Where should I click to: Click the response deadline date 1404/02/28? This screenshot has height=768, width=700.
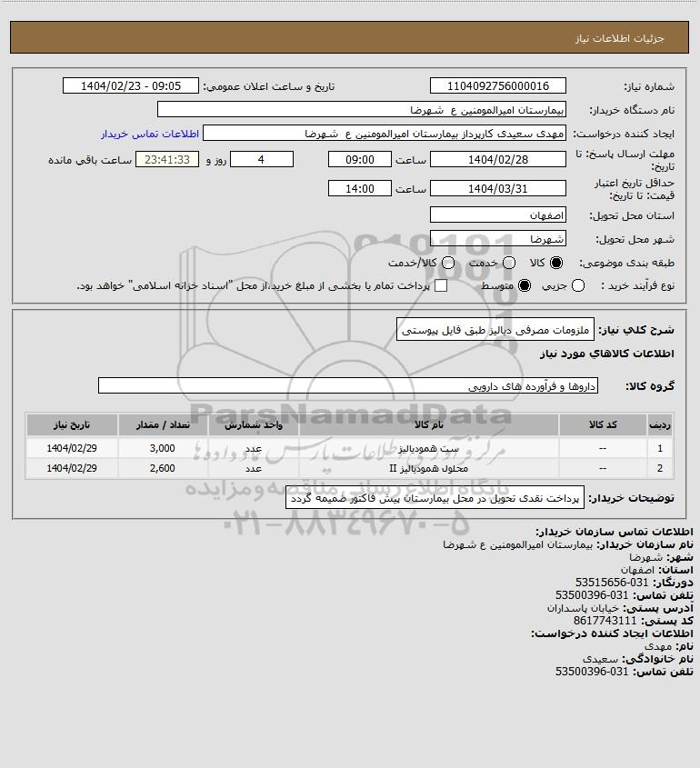[x=497, y=159]
